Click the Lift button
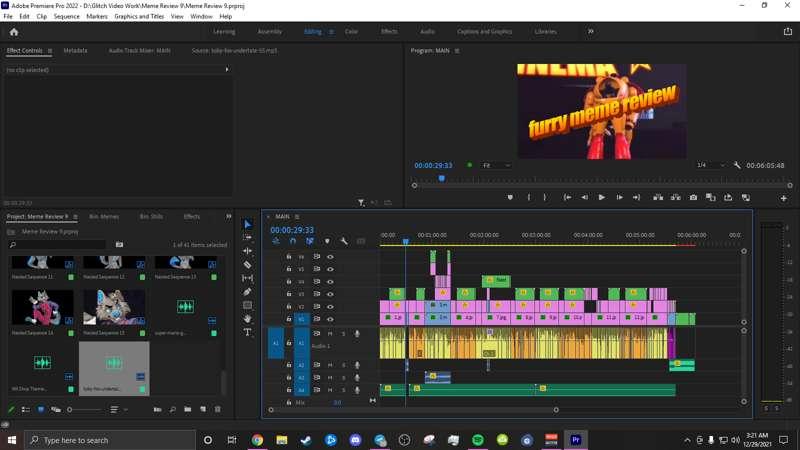The height and width of the screenshot is (450, 800). pos(658,197)
